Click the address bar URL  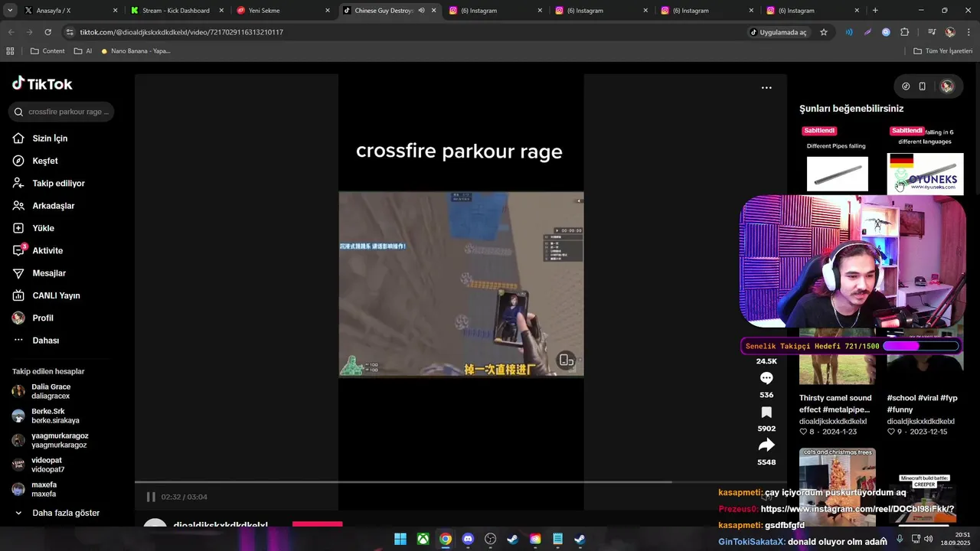click(181, 32)
